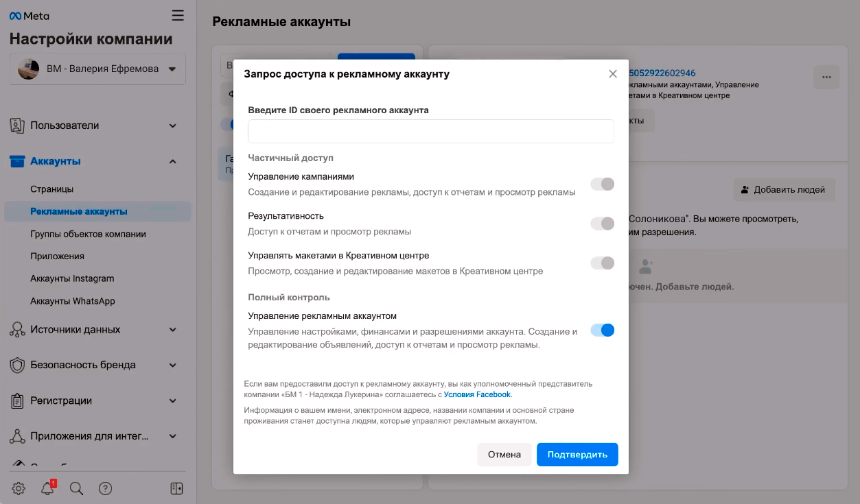
Task: Disable the Управление рекламным аккаунтом switch
Action: point(603,331)
